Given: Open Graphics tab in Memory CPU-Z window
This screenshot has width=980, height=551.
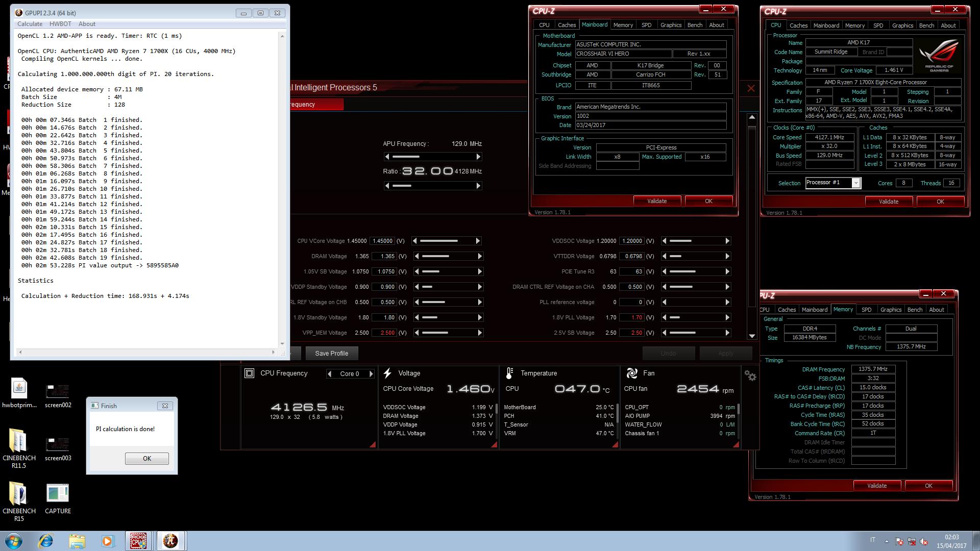Looking at the screenshot, I should [891, 310].
